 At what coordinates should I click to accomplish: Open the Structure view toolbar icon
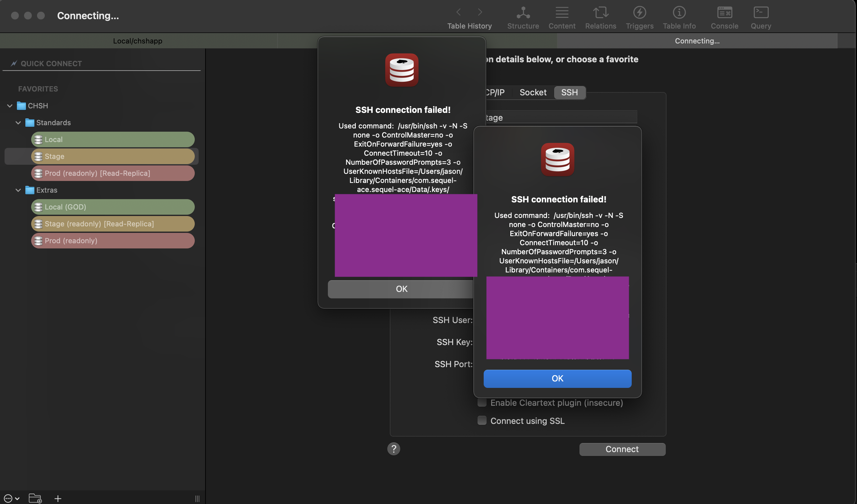click(x=523, y=18)
